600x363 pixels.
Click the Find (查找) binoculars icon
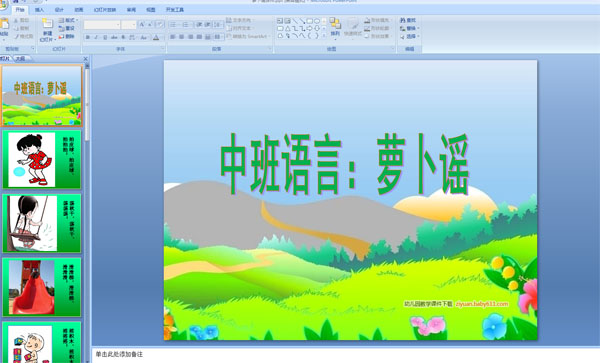pos(403,20)
